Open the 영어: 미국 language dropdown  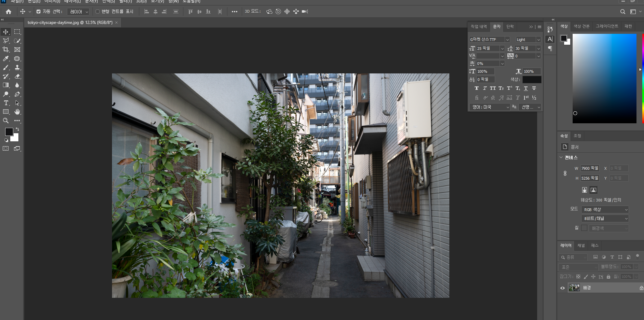tap(490, 107)
